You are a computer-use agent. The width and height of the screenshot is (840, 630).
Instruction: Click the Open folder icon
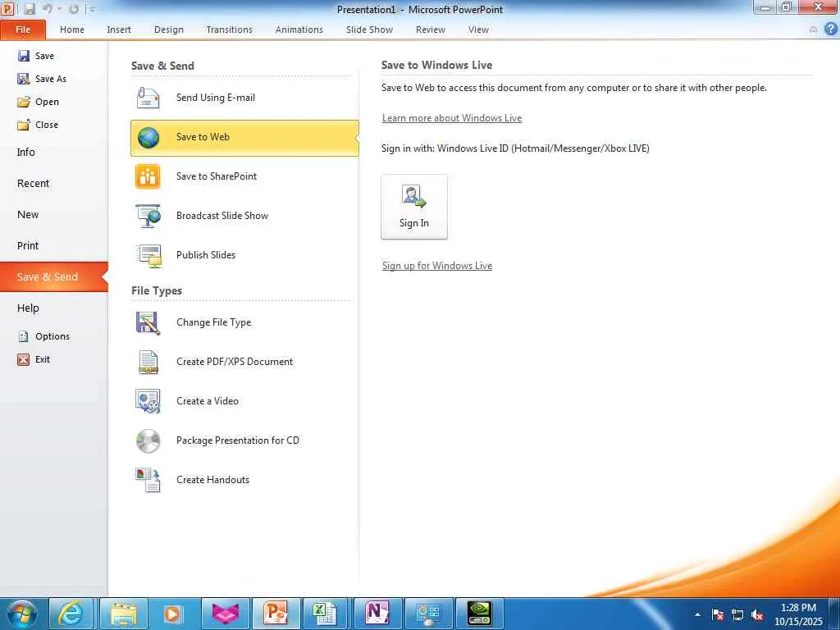point(24,102)
